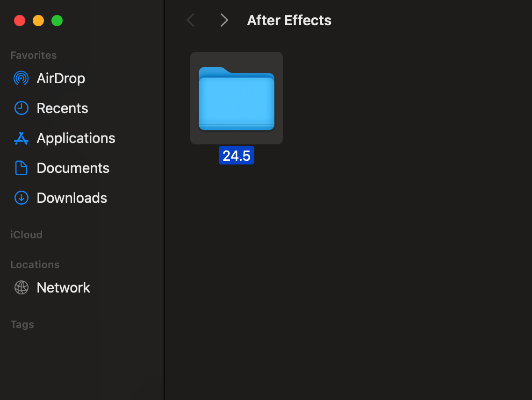
Task: Open AirDrop via its sidebar icon
Action: pos(22,78)
